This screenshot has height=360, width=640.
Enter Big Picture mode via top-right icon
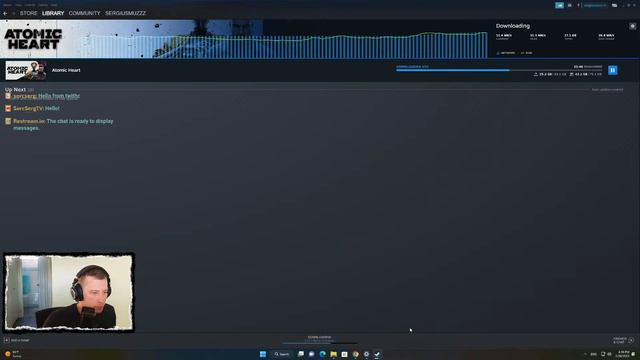click(x=615, y=5)
